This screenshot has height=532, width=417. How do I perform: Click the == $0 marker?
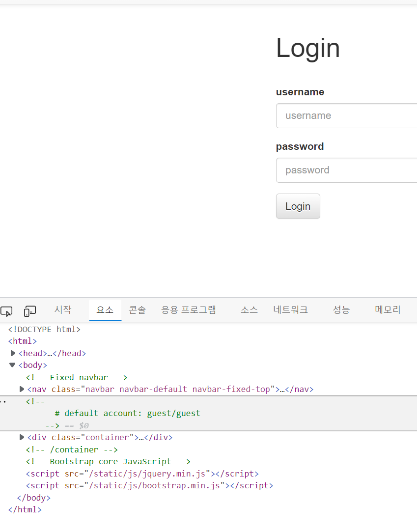[x=77, y=425]
